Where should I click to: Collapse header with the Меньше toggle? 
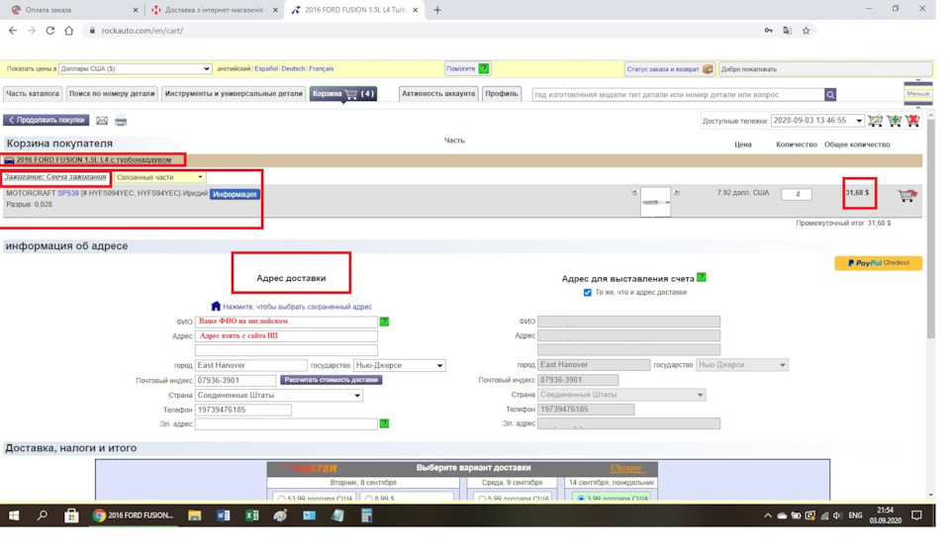918,93
